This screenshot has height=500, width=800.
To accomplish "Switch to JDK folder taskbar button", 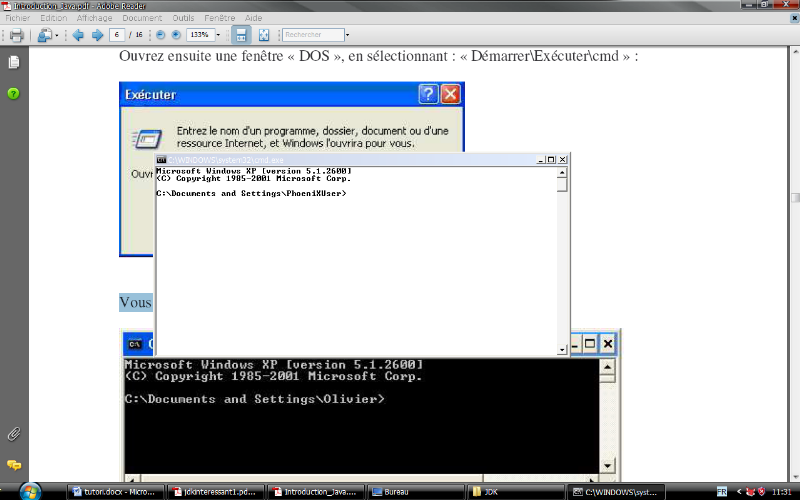I will click(x=515, y=492).
